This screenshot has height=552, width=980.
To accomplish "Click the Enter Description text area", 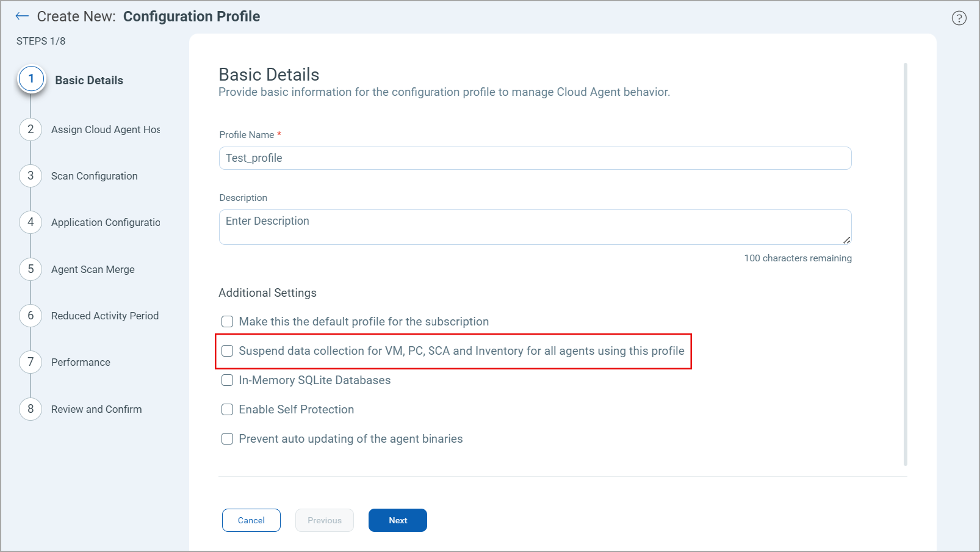I will coord(535,227).
